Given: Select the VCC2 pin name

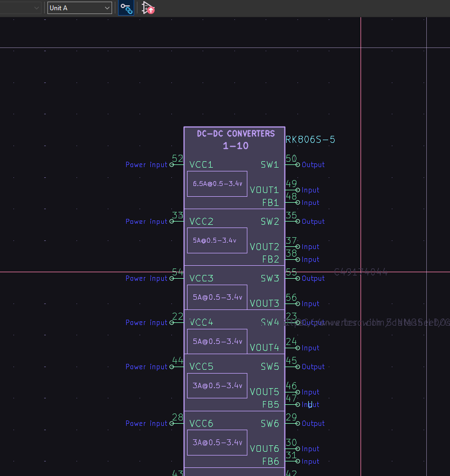Looking at the screenshot, I should [x=201, y=222].
